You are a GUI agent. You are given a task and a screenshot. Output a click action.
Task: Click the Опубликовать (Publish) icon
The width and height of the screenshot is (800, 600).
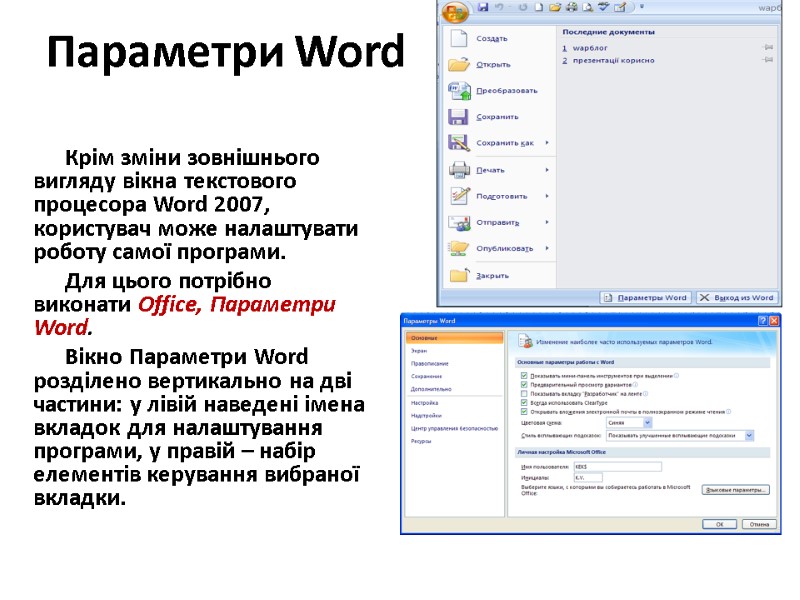pyautogui.click(x=458, y=249)
